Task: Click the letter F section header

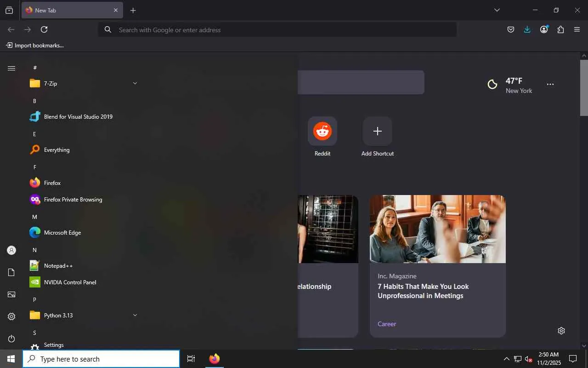Action: coord(34,167)
